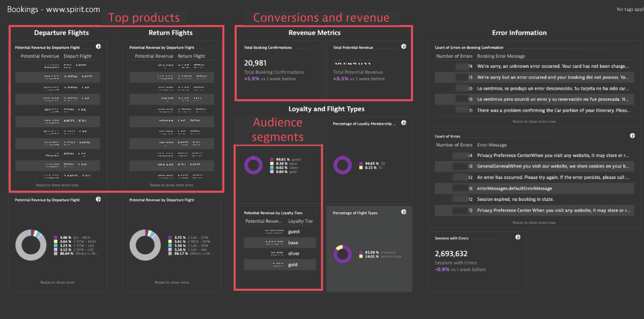644x319 pixels.
Task: Sort by Loyalty Tier column header
Action: click(300, 221)
